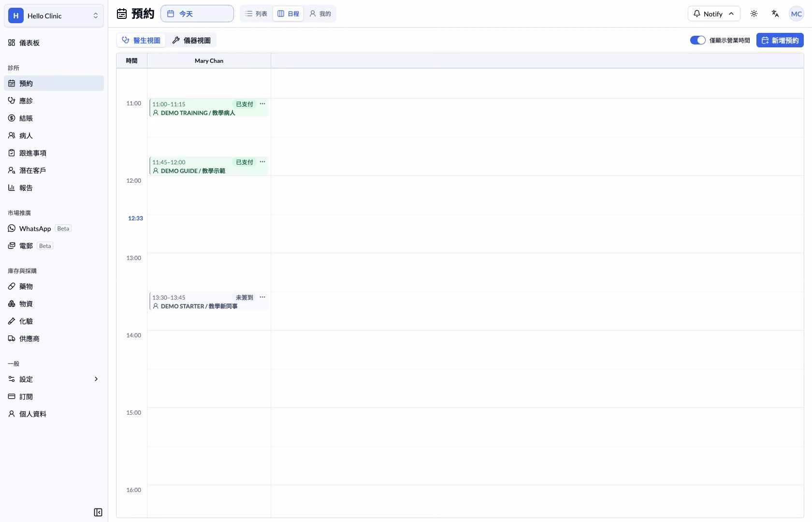The height and width of the screenshot is (522, 812).
Task: Select 醫生視圖 doctor view tab
Action: click(x=141, y=40)
